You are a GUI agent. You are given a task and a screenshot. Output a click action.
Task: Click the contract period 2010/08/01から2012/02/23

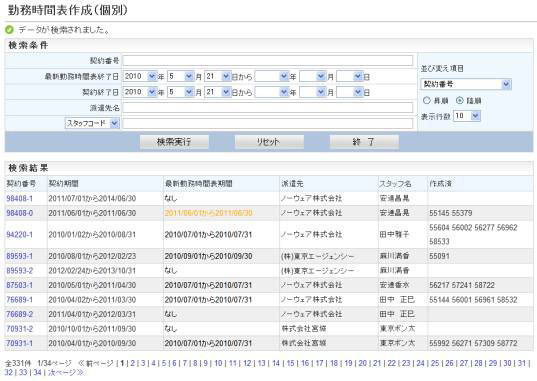coord(92,256)
